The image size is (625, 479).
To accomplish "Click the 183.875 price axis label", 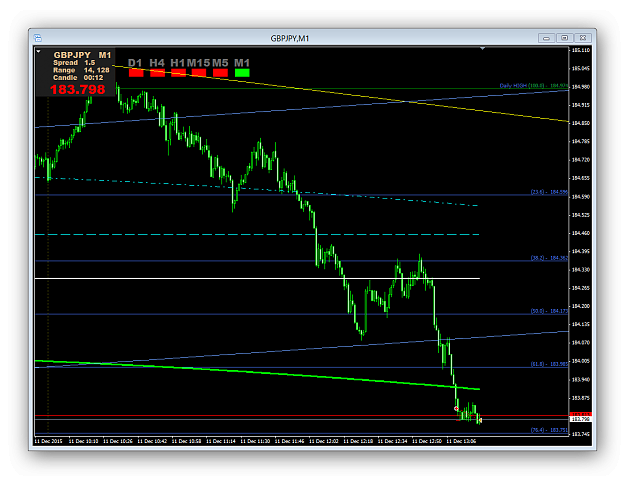I will point(581,398).
